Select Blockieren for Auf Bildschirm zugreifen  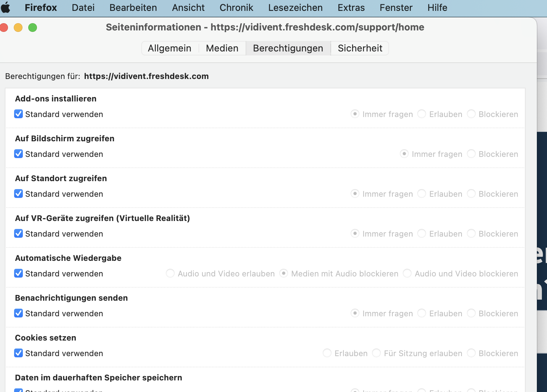[x=471, y=154]
